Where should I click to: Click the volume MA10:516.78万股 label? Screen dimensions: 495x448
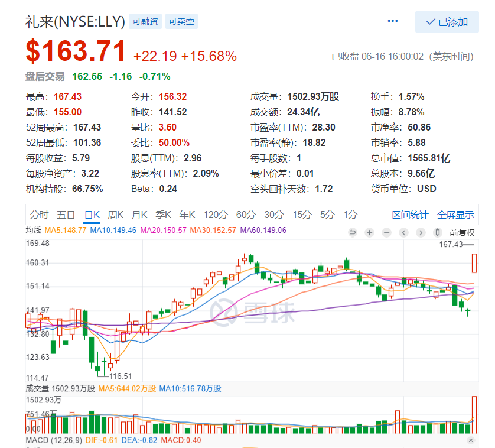(x=190, y=388)
